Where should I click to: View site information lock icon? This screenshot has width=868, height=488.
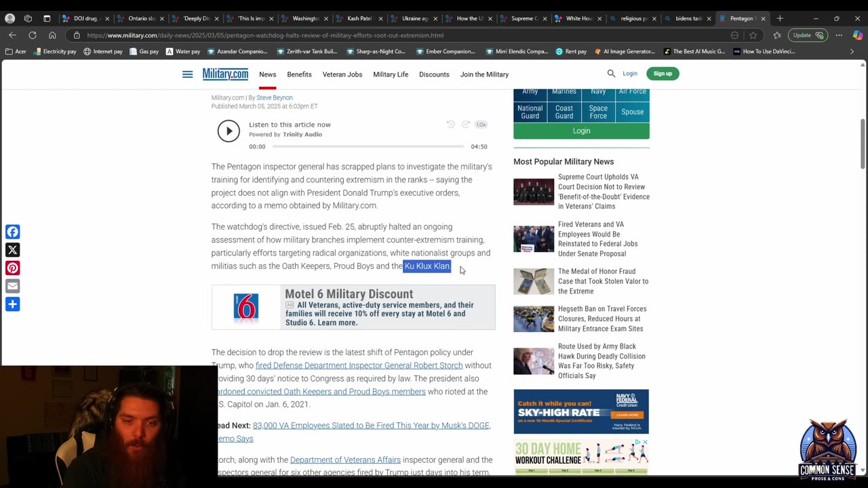77,35
